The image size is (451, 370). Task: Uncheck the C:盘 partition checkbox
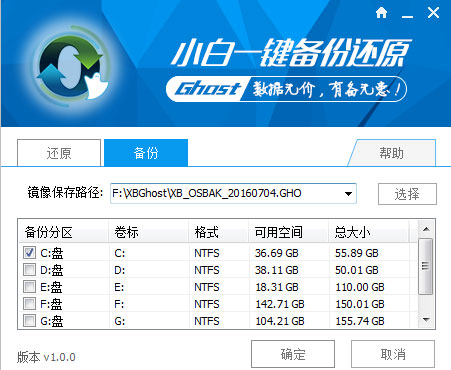click(x=29, y=252)
